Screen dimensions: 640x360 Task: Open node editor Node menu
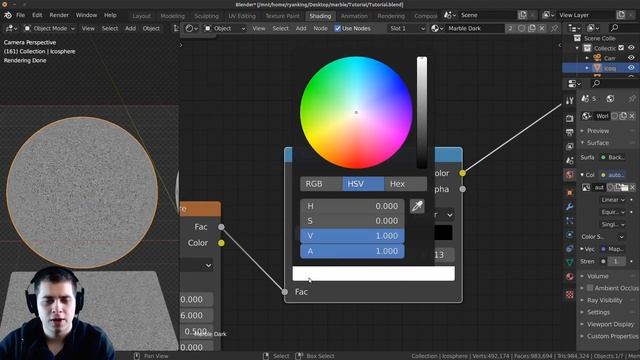[x=320, y=28]
